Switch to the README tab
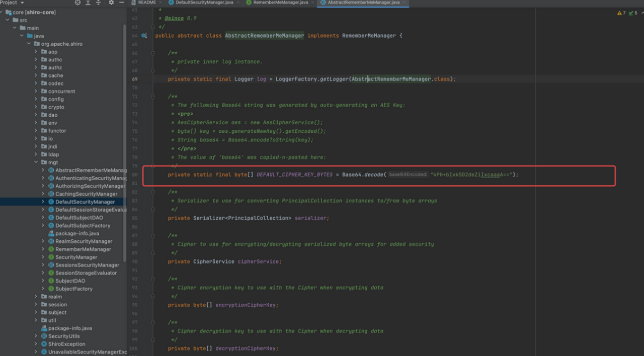 (x=146, y=3)
